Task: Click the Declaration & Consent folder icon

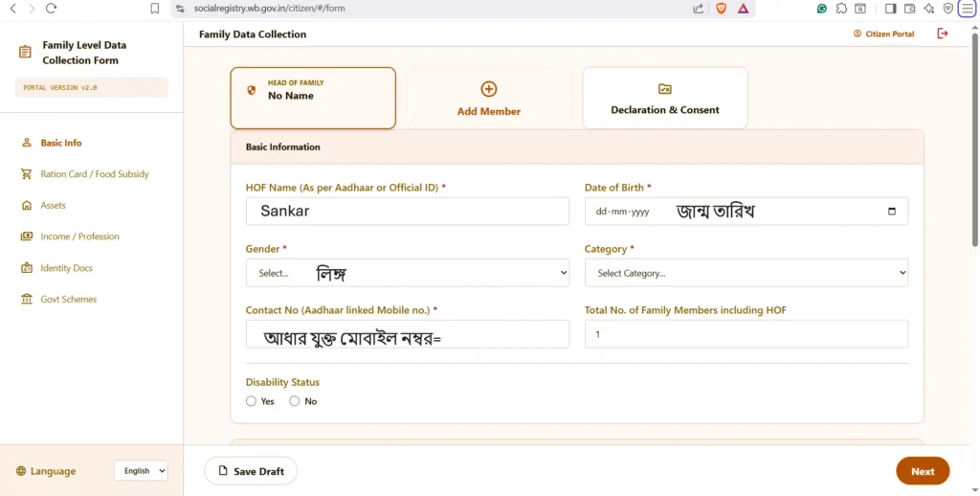Action: [x=665, y=89]
